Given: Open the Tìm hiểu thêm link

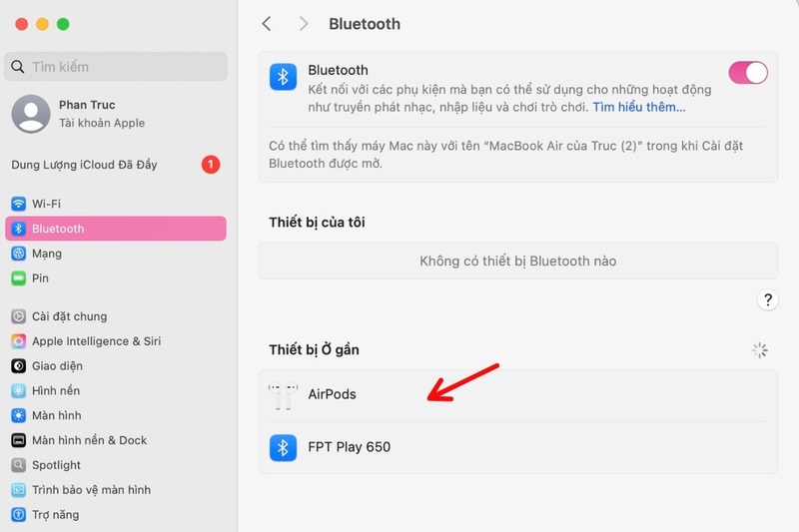Looking at the screenshot, I should click(x=638, y=107).
